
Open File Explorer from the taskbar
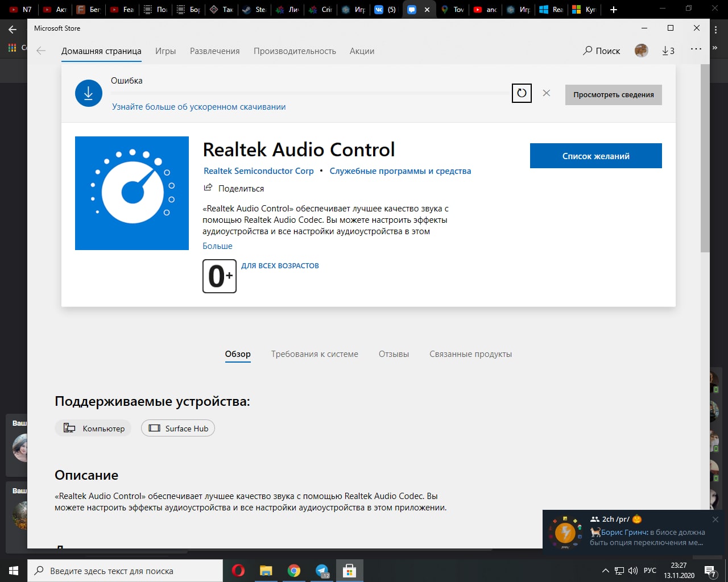click(x=266, y=571)
